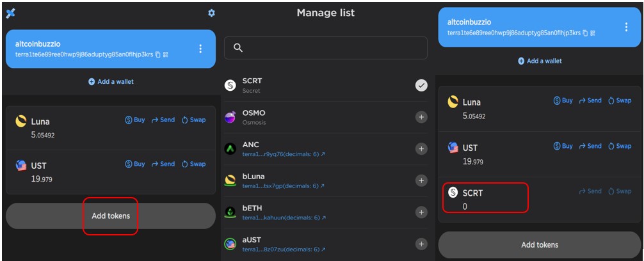Screen dimensions: 644x261
Task: Uncheck the SCRT token checkmark
Action: click(x=421, y=85)
